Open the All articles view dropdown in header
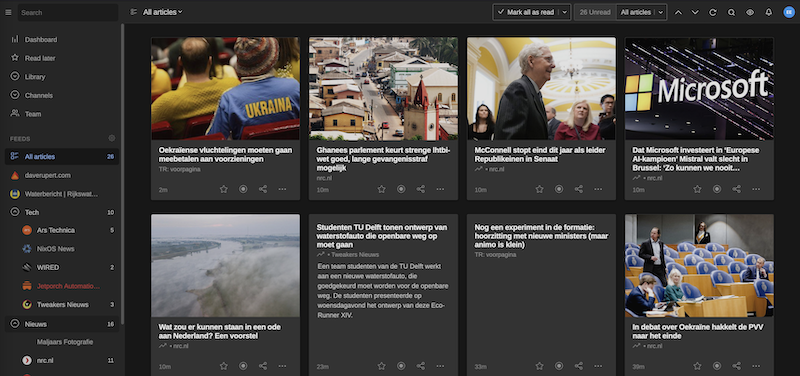800x376 pixels. [x=163, y=12]
